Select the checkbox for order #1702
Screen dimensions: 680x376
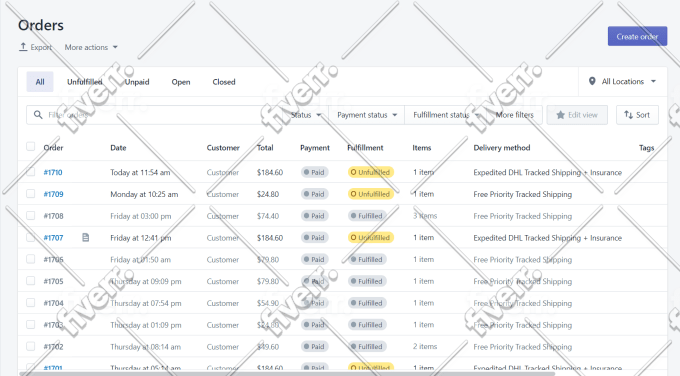coord(30,346)
